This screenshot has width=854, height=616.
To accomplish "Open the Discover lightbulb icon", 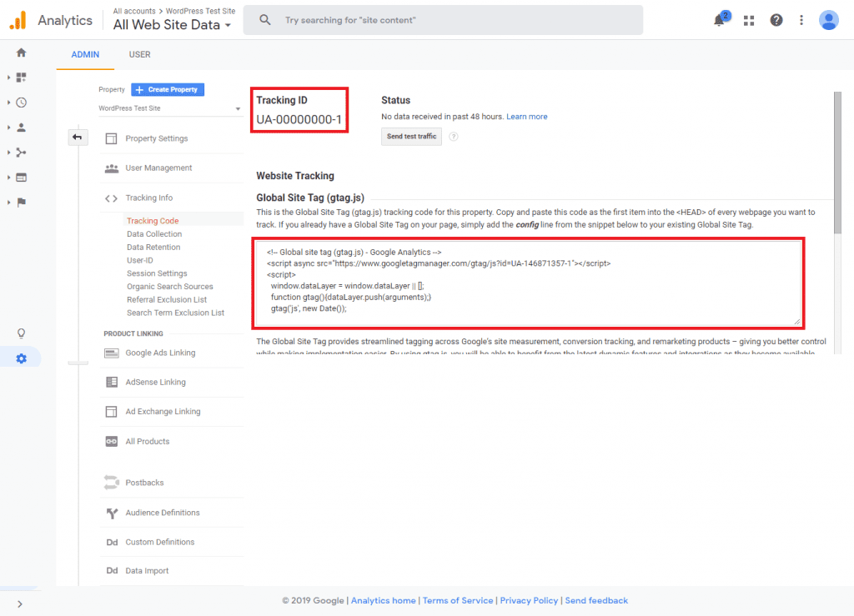I will tap(21, 333).
